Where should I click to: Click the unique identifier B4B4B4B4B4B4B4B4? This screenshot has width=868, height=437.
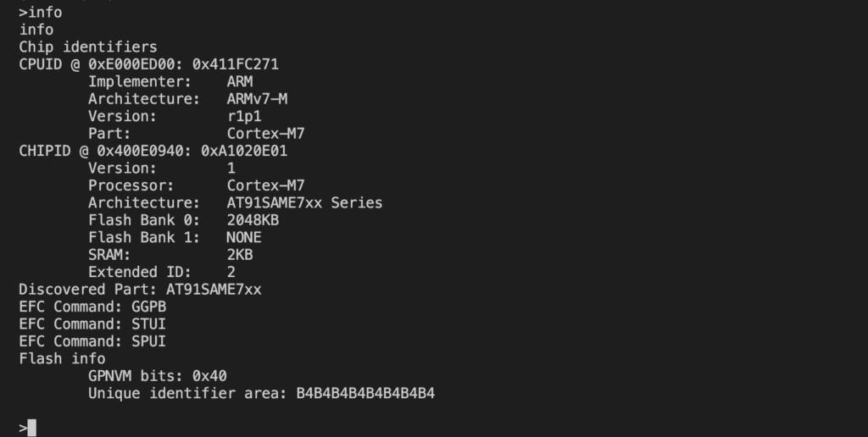365,393
